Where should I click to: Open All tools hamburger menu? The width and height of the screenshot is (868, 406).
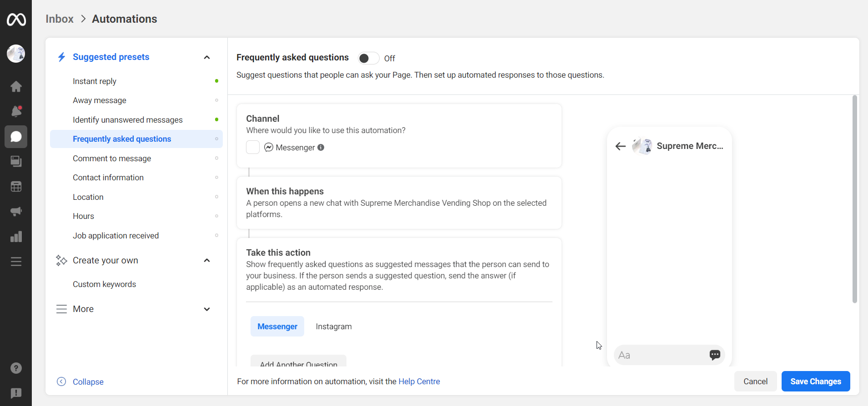pos(16,262)
